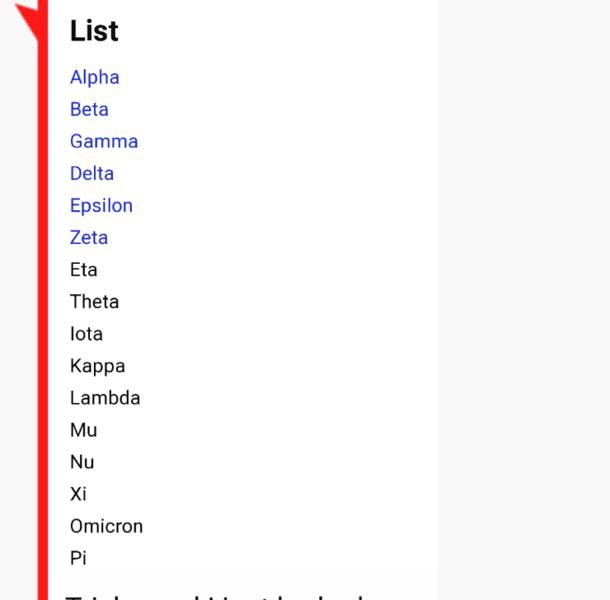Select the Kappa list entry
The height and width of the screenshot is (600, 610).
97,365
